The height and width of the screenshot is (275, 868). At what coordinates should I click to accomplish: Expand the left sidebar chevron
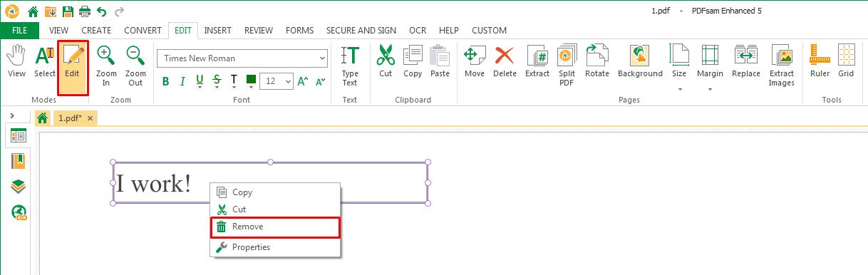(x=12, y=115)
